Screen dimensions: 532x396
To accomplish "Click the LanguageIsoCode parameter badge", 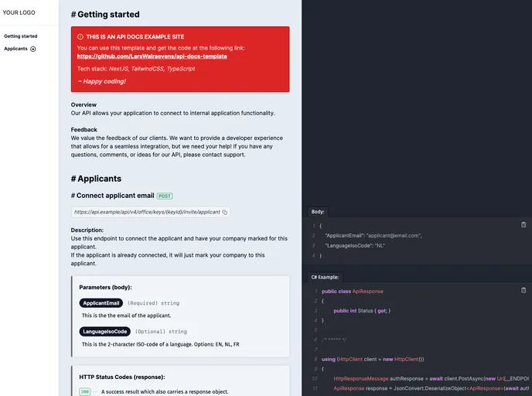I will (x=104, y=331).
